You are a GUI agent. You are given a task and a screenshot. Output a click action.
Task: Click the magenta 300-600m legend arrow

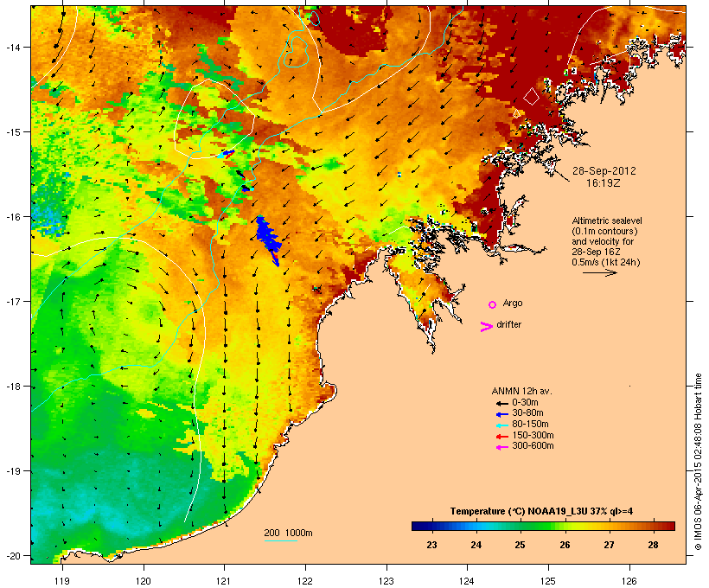[x=501, y=447]
